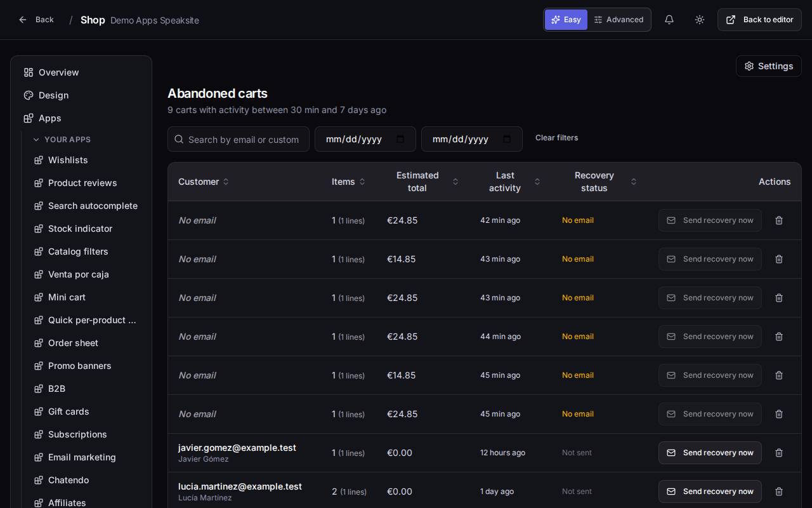
Task: Sort table by Estimated total column
Action: [423, 182]
